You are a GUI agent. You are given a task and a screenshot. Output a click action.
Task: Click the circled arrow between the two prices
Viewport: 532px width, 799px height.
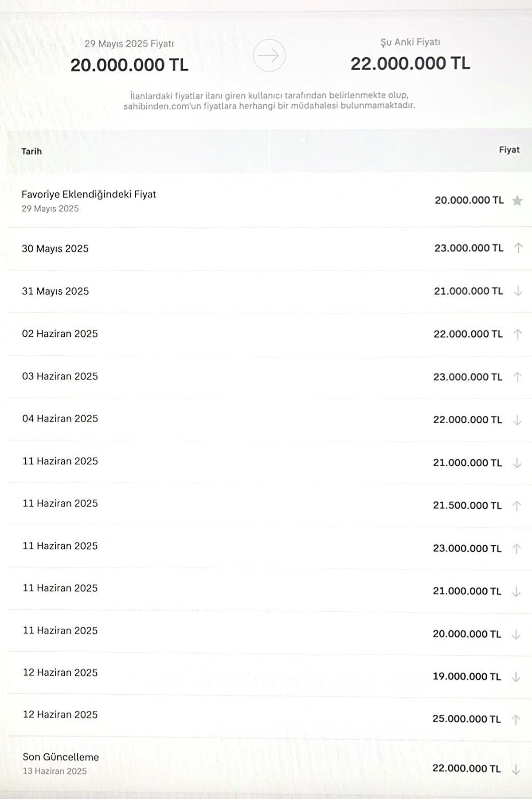pyautogui.click(x=269, y=55)
